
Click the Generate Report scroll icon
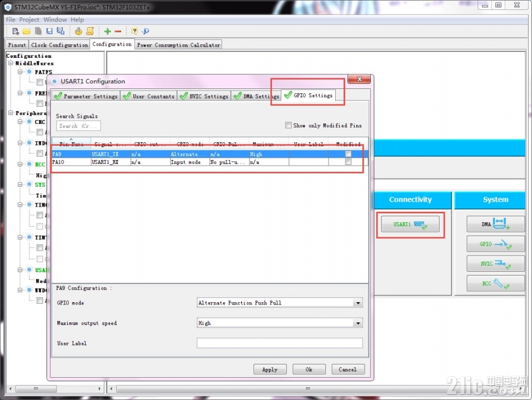90,31
